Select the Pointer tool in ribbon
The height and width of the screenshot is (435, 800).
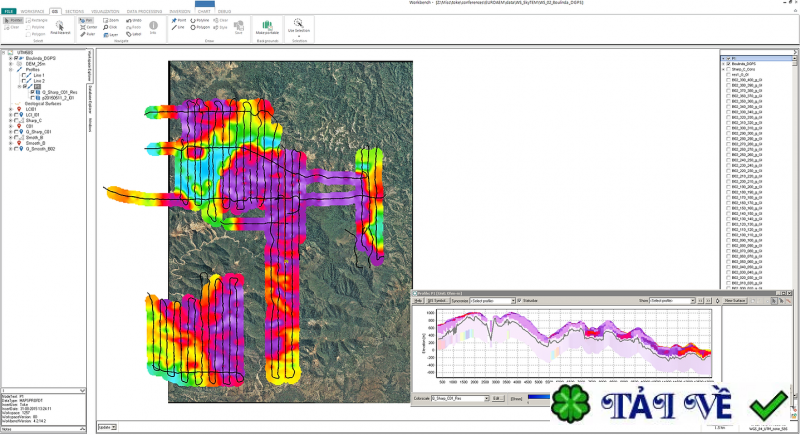click(15, 19)
